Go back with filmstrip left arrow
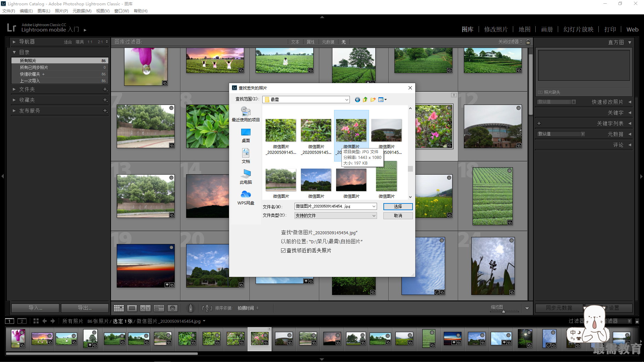 pos(45,321)
